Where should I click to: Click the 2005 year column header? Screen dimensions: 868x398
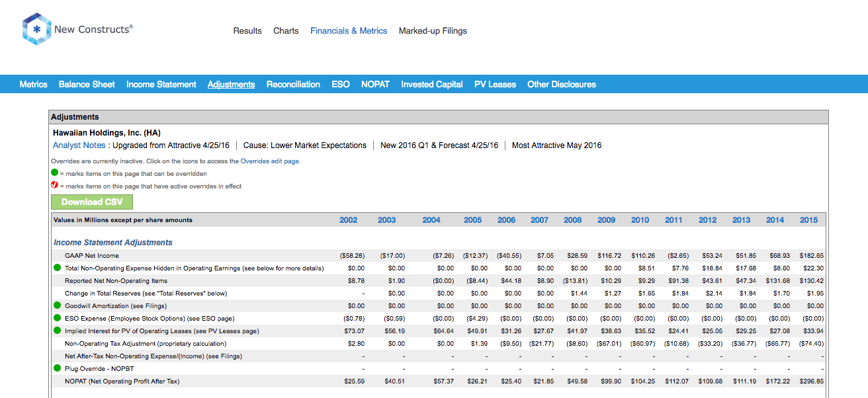point(473,220)
